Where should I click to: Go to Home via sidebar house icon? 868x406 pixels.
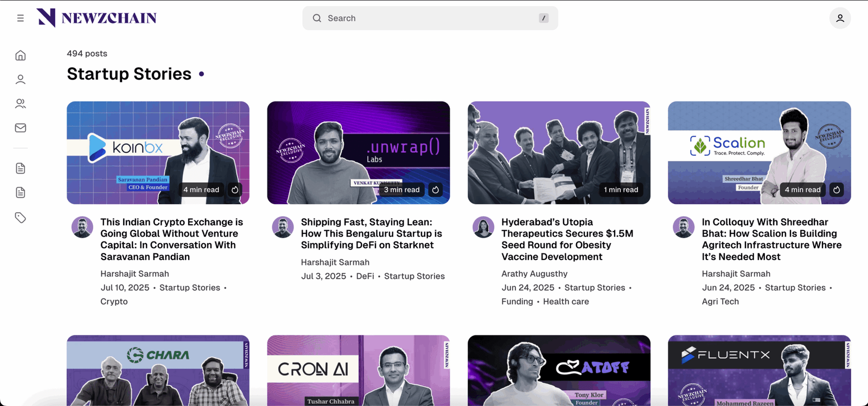[21, 55]
